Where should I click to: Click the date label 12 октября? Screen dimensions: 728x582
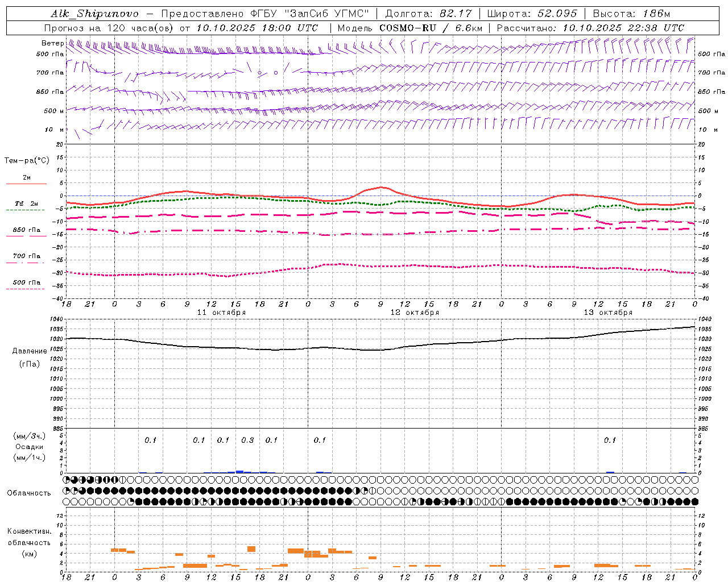pyautogui.click(x=415, y=312)
